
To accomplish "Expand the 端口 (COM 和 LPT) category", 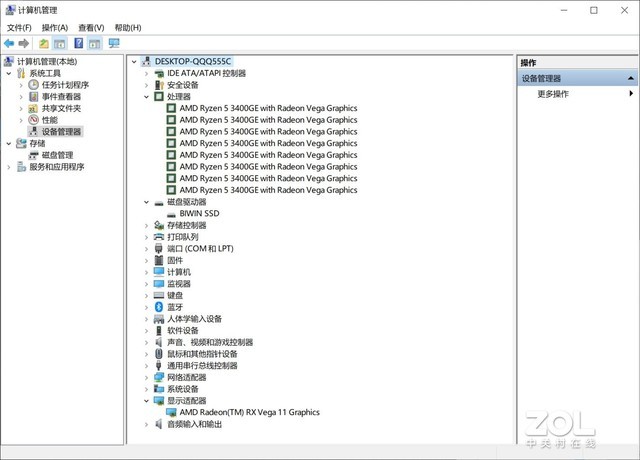I will (x=146, y=249).
